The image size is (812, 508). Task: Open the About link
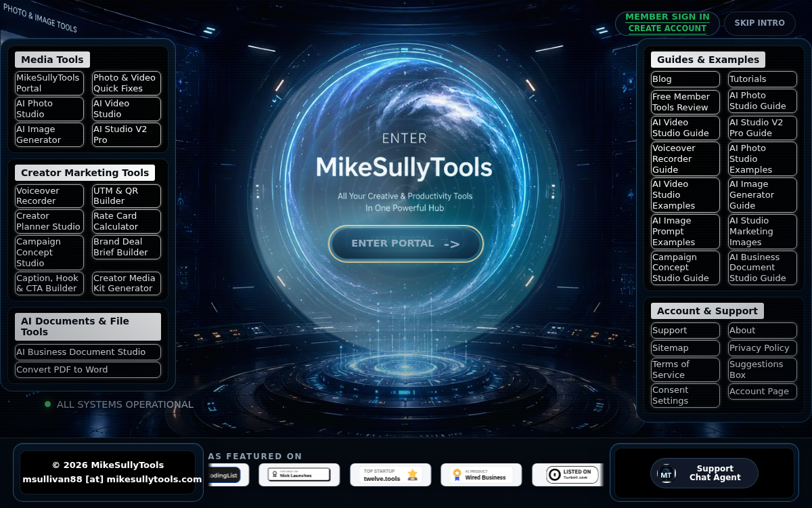coord(763,331)
